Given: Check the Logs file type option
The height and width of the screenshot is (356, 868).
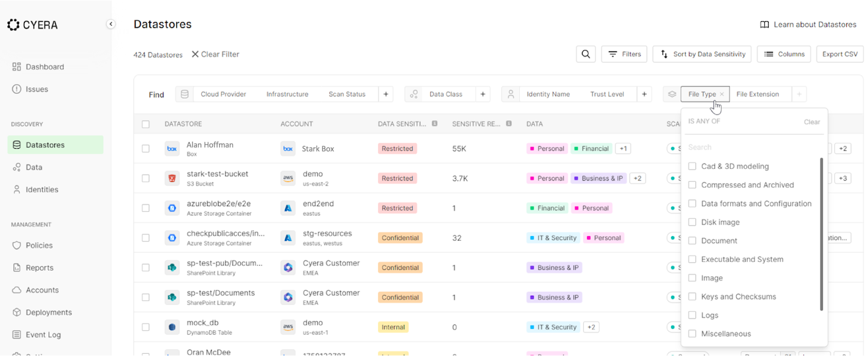Looking at the screenshot, I should (692, 315).
